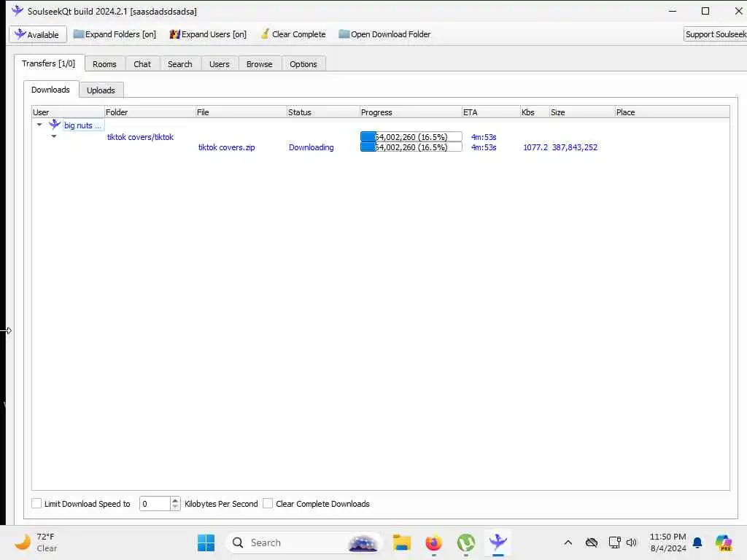Increase speed limit with up arrow

tap(175, 500)
